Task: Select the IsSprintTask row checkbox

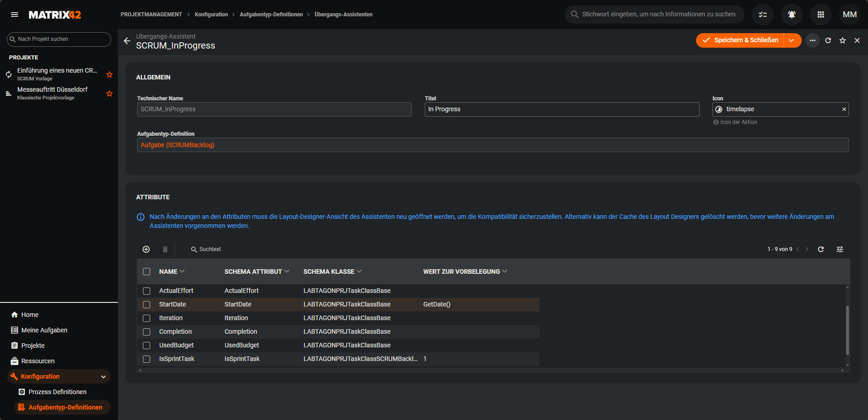Action: pos(147,359)
